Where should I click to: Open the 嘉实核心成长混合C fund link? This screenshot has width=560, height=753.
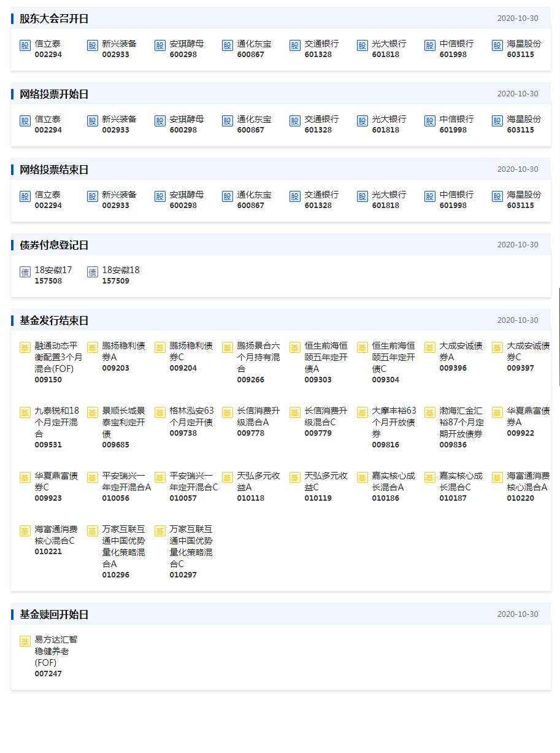[x=461, y=481]
